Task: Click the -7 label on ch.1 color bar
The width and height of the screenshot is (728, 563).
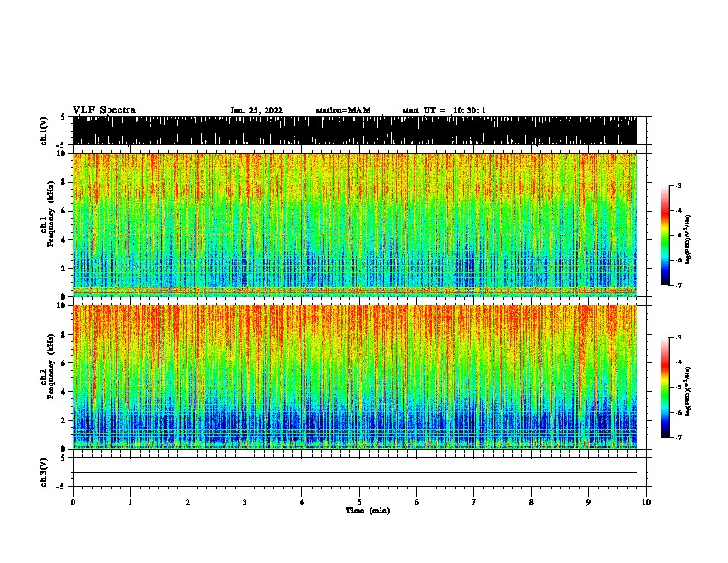Action: [x=677, y=285]
